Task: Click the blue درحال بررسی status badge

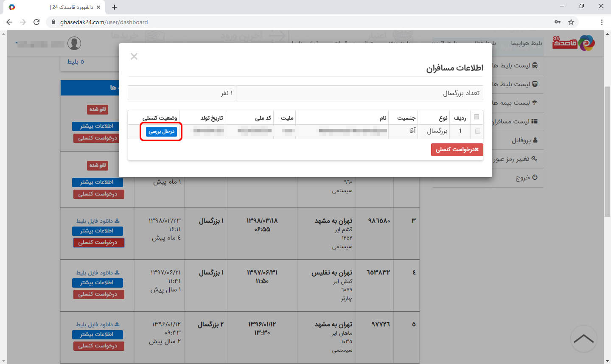Action: (161, 132)
